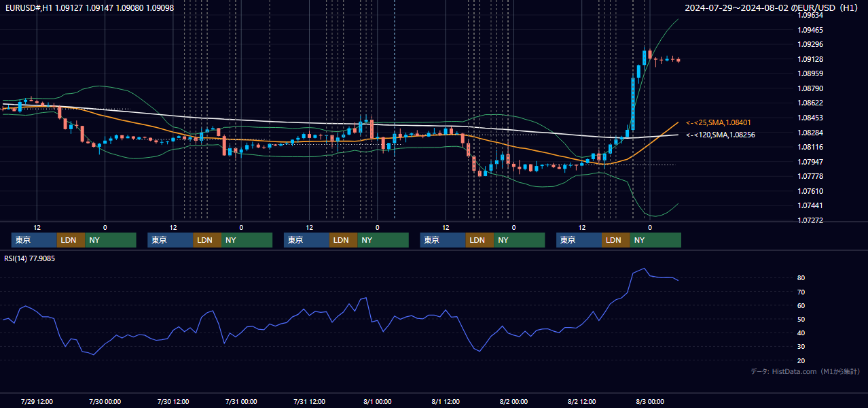Click the white <-<120,SMA,1.08256 label

720,135
